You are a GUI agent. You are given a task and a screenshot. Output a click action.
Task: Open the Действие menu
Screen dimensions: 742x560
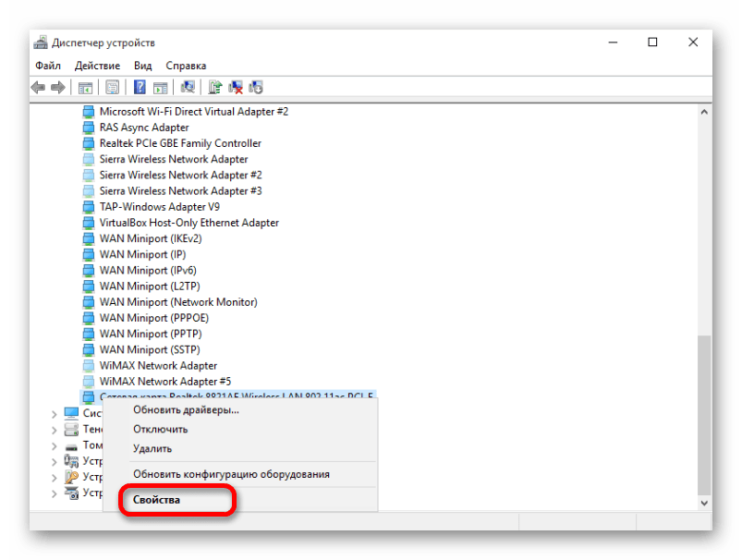pyautogui.click(x=97, y=66)
